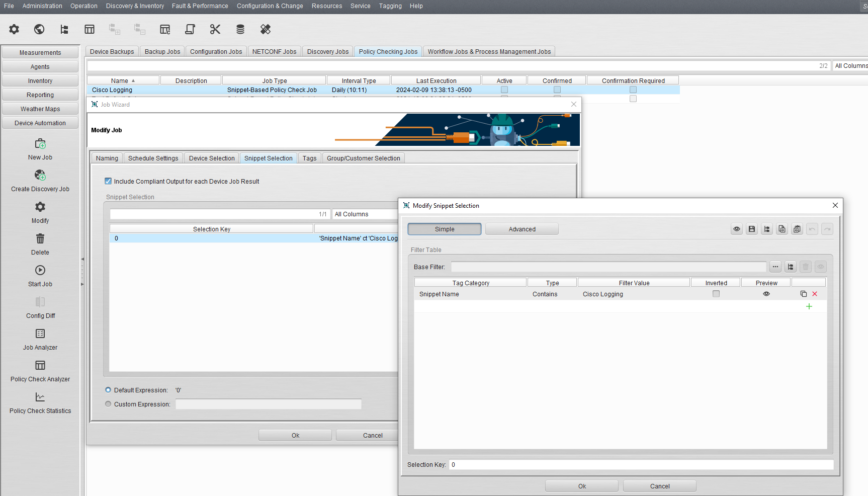The height and width of the screenshot is (496, 868).
Task: Open the hierarchy tree toolbar icon
Action: 64,29
